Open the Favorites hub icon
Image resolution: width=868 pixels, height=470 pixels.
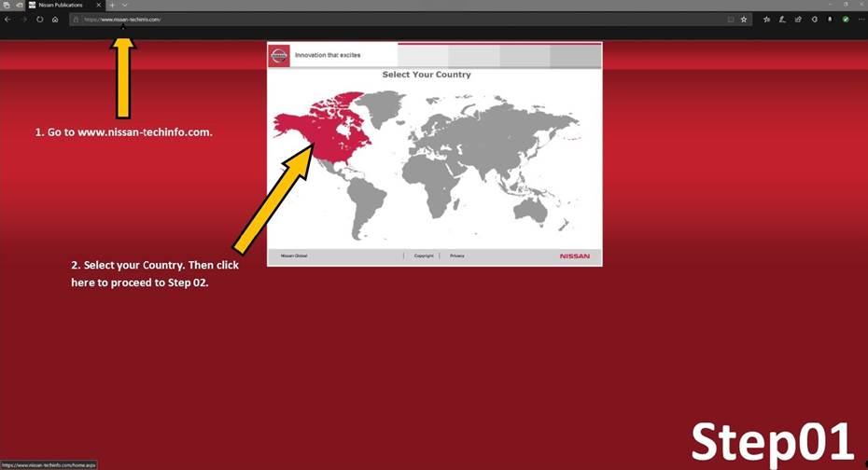[766, 20]
